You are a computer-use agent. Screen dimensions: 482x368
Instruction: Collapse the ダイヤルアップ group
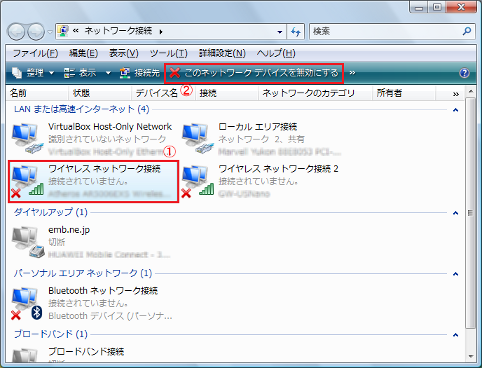click(x=456, y=213)
